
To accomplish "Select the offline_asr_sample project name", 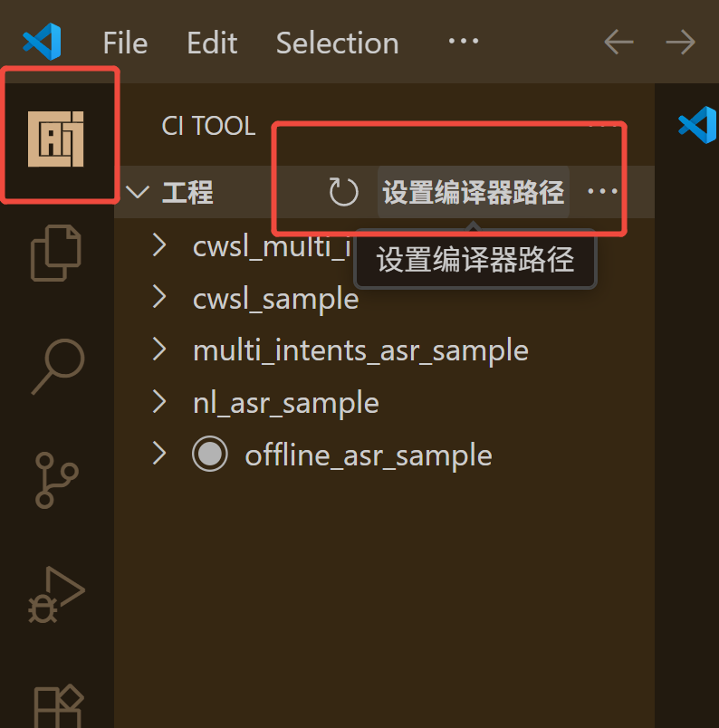I will [x=369, y=455].
